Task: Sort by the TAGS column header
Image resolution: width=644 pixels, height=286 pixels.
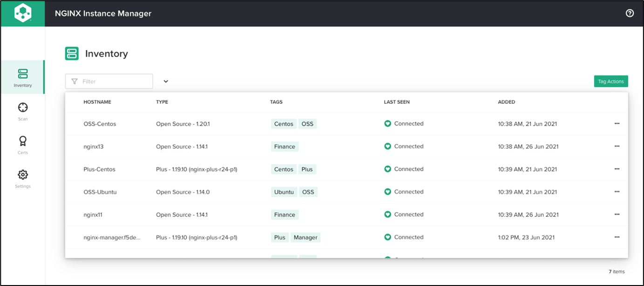Action: click(x=276, y=102)
